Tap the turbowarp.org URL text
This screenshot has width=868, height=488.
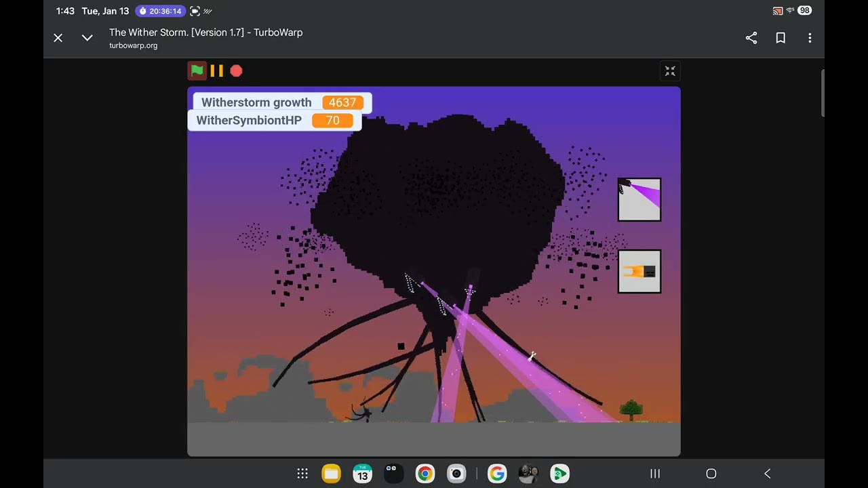coord(134,45)
